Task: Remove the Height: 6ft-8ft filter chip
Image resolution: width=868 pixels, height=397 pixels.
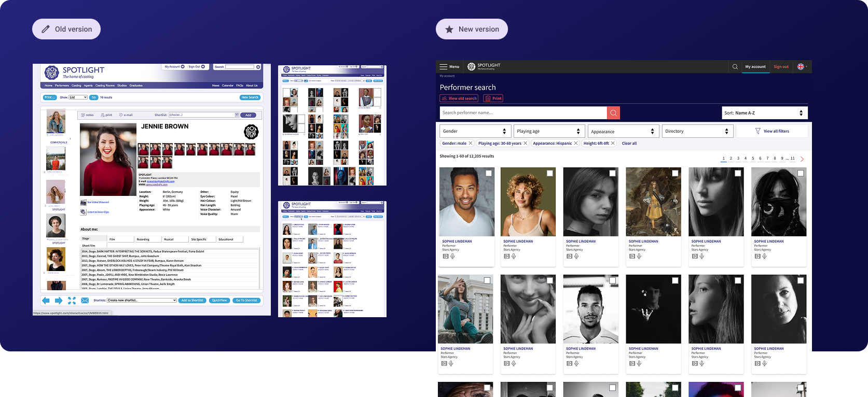Action: pos(613,143)
